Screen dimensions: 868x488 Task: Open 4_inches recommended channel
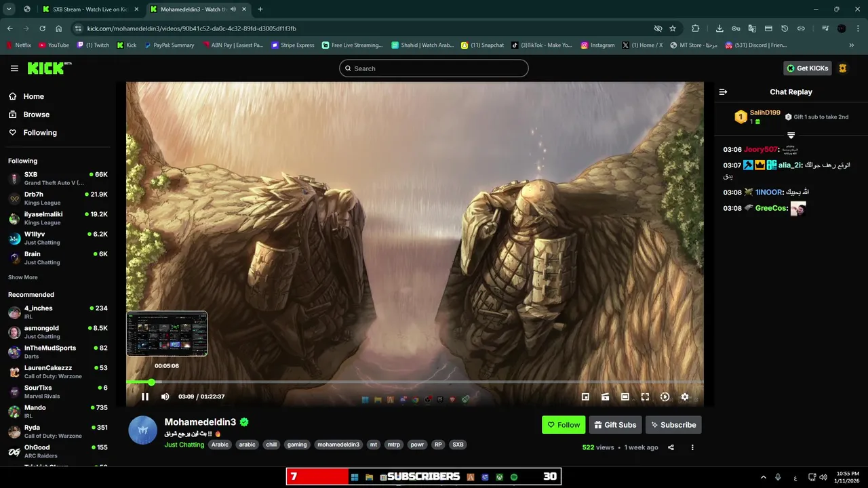[x=57, y=312]
